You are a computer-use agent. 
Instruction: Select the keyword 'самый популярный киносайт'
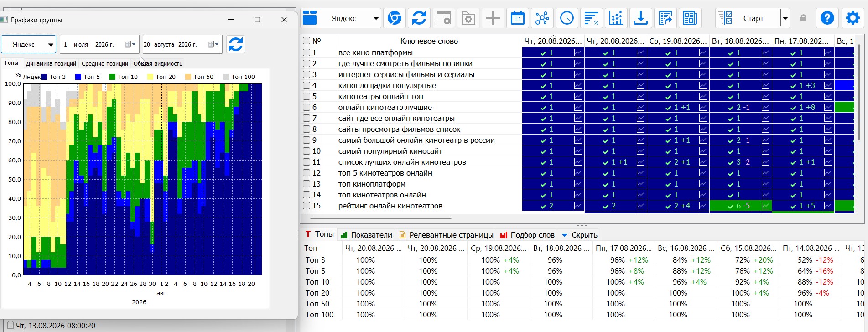pyautogui.click(x=390, y=151)
